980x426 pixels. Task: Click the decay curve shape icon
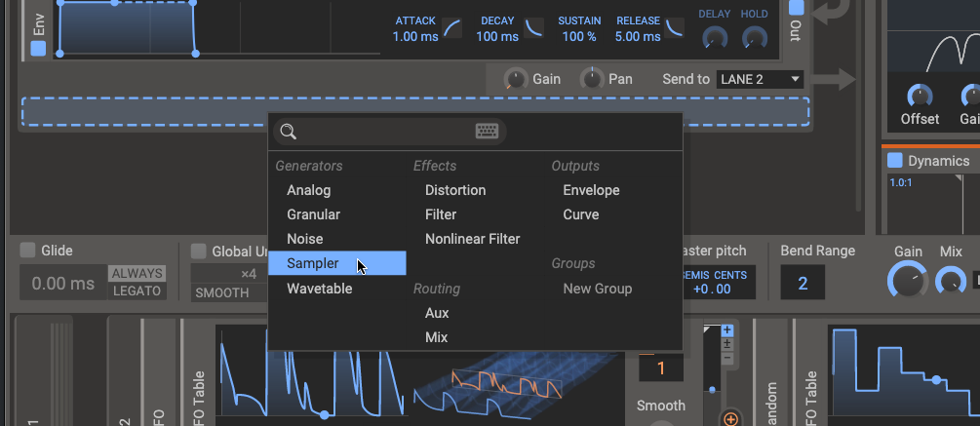(534, 28)
